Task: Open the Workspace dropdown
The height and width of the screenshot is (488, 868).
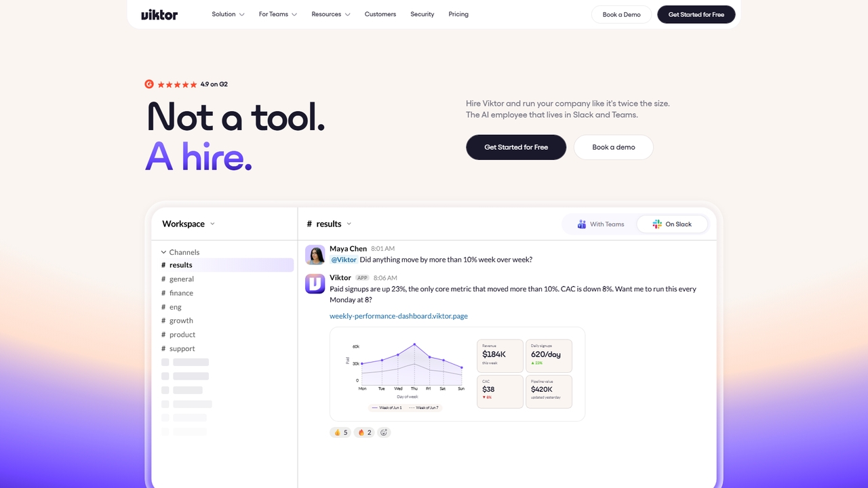Action: click(189, 224)
